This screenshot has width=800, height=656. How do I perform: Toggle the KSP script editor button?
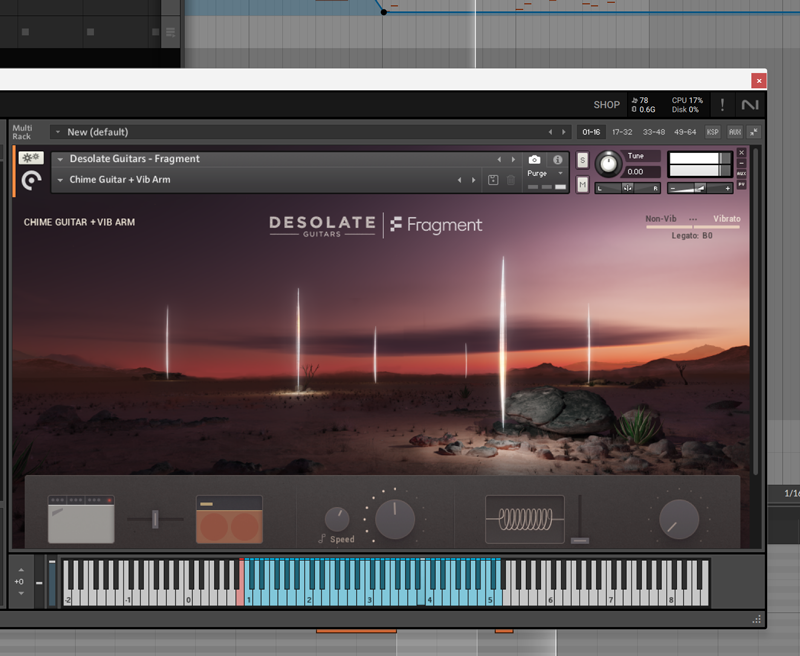(712, 132)
